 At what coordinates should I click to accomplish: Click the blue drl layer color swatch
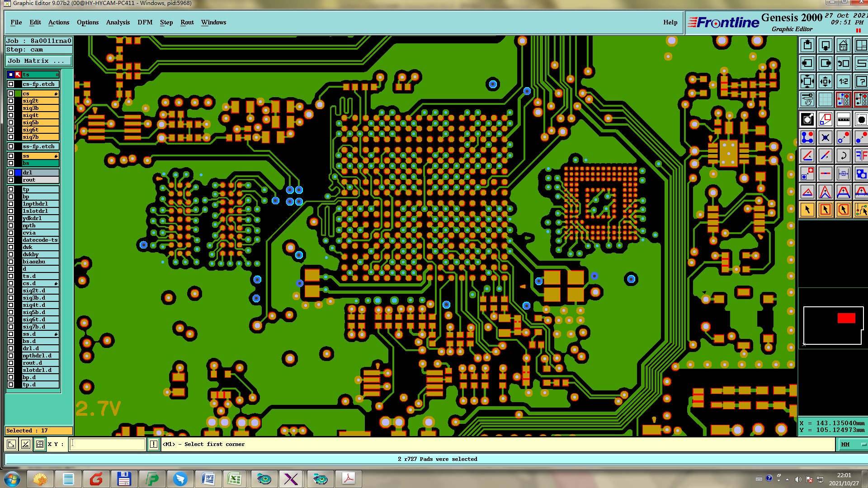pyautogui.click(x=18, y=173)
